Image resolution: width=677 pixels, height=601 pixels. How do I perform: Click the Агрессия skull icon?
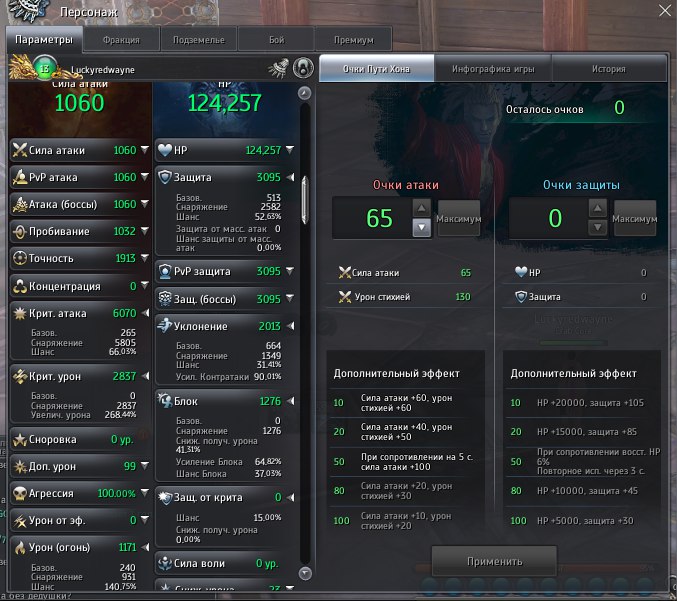20,493
